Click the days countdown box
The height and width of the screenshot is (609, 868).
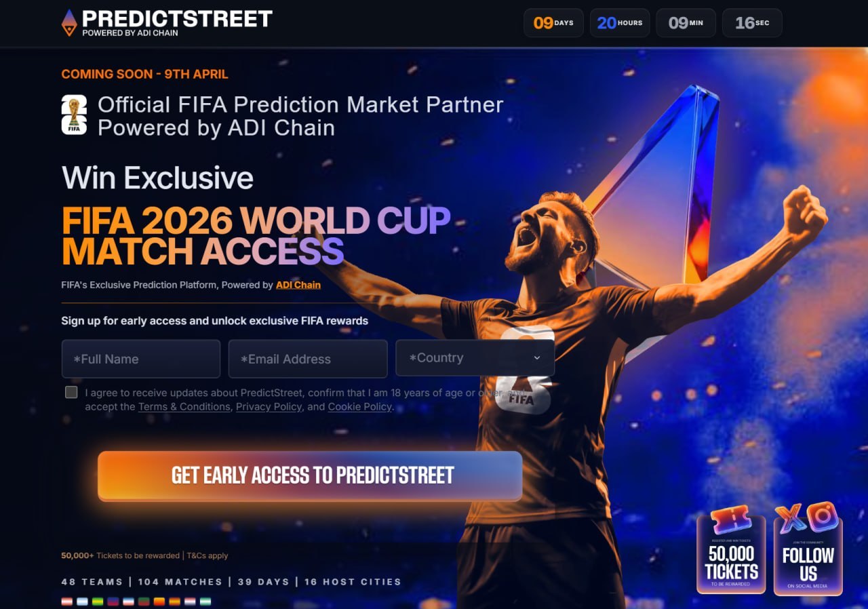[553, 22]
